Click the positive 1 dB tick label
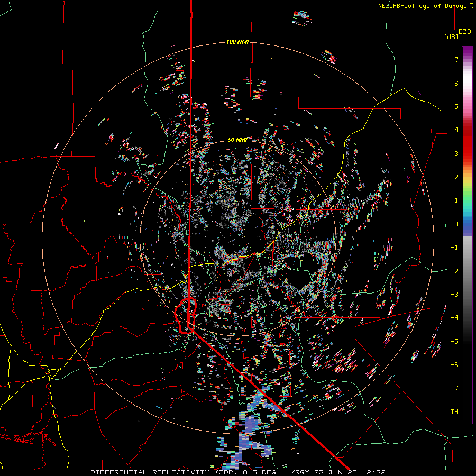Viewport: 476px width, 476px height. 456,200
